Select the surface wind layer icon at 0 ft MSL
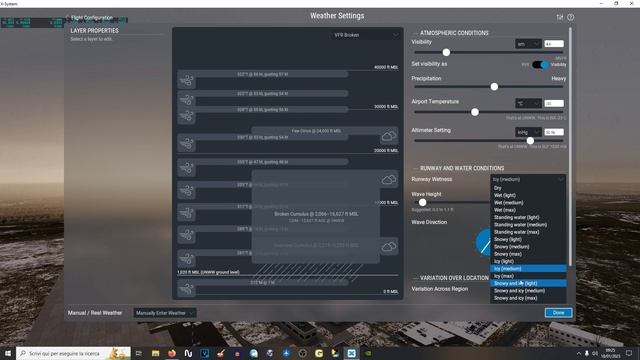This screenshot has width=640, height=360. tap(187, 289)
